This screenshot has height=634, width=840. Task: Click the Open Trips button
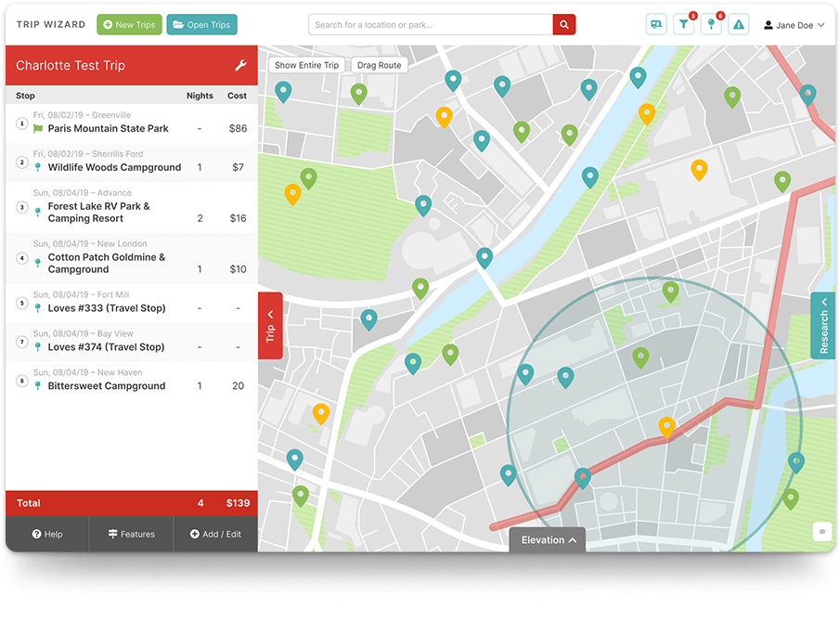tap(202, 25)
